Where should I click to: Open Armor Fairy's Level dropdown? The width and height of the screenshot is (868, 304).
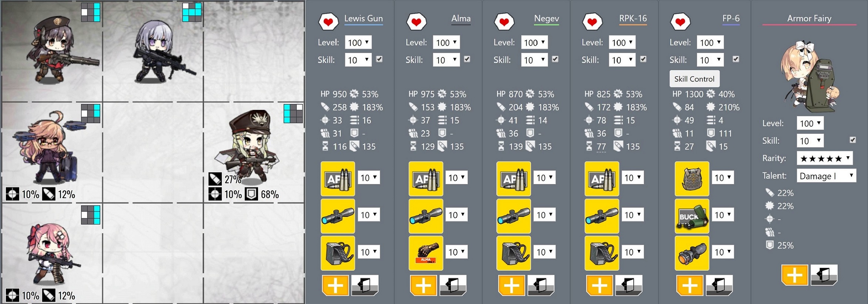[x=810, y=123]
